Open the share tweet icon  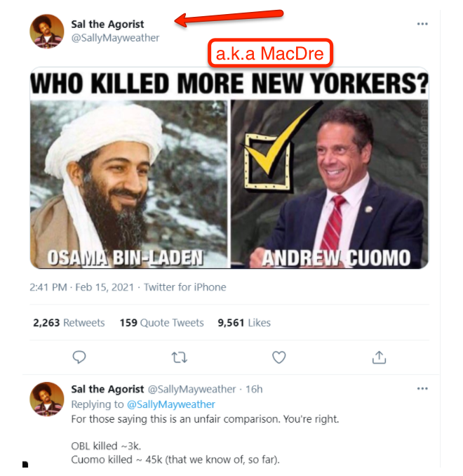click(x=379, y=357)
